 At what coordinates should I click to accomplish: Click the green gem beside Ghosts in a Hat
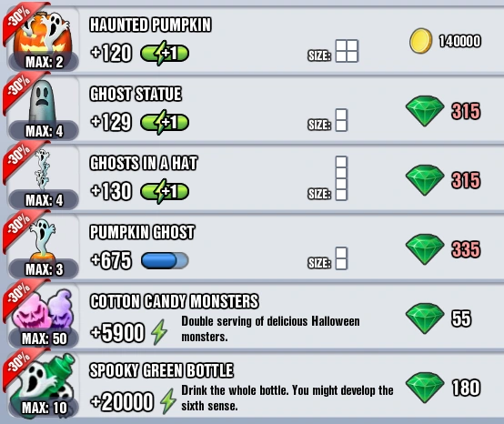point(425,180)
